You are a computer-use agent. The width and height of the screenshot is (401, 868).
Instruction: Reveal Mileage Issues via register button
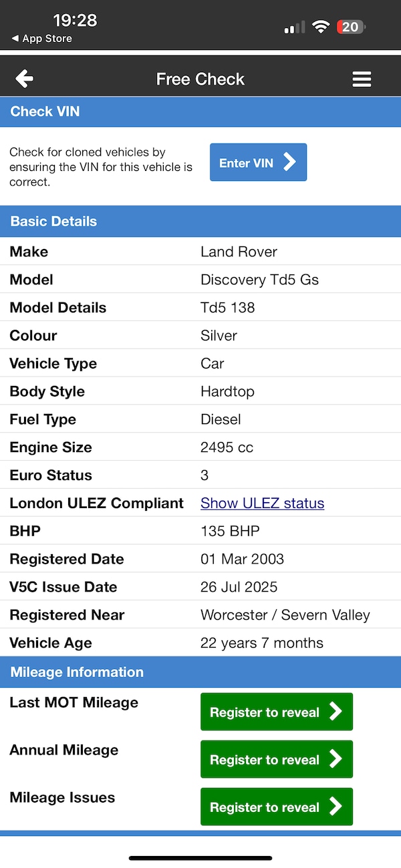[x=276, y=807]
